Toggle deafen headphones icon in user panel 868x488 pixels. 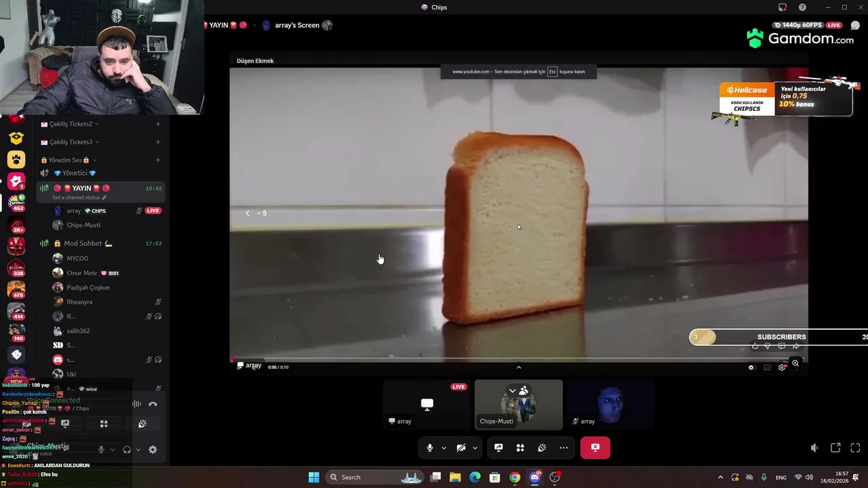coord(127,449)
